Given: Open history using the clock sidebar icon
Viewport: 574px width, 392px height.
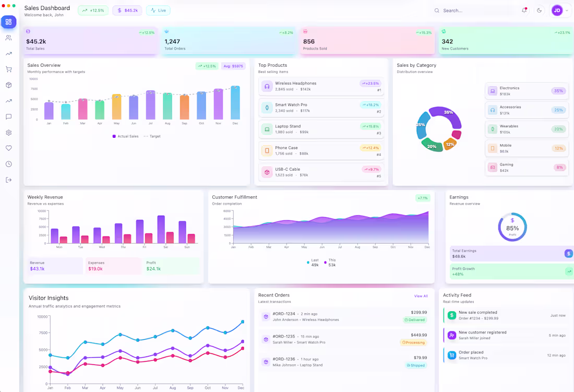Looking at the screenshot, I should tap(8, 164).
